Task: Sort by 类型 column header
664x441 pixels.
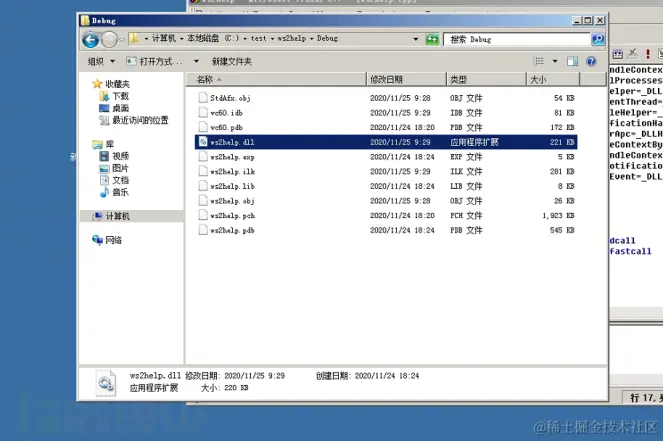Action: point(486,79)
